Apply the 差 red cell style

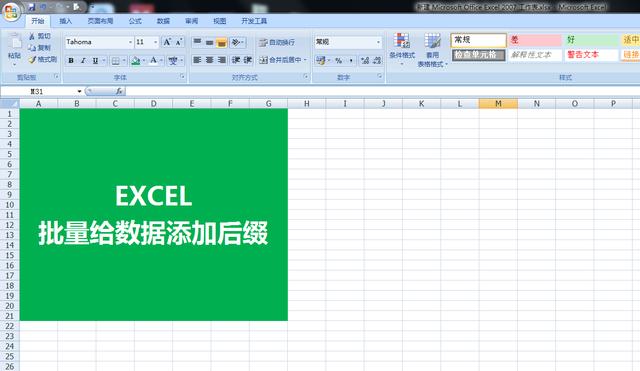535,40
